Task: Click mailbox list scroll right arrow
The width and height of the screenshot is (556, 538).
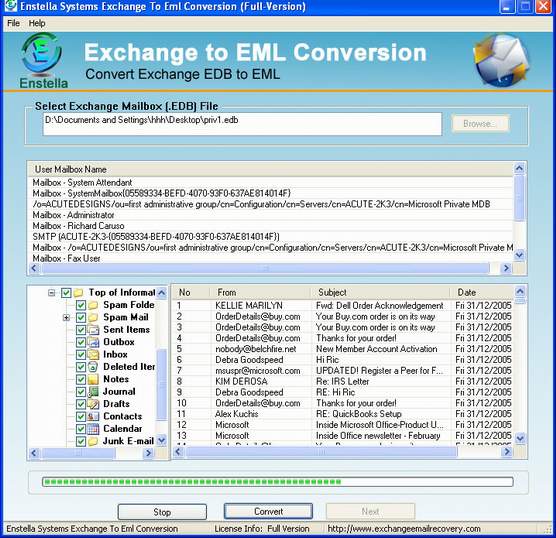Action: [x=506, y=268]
